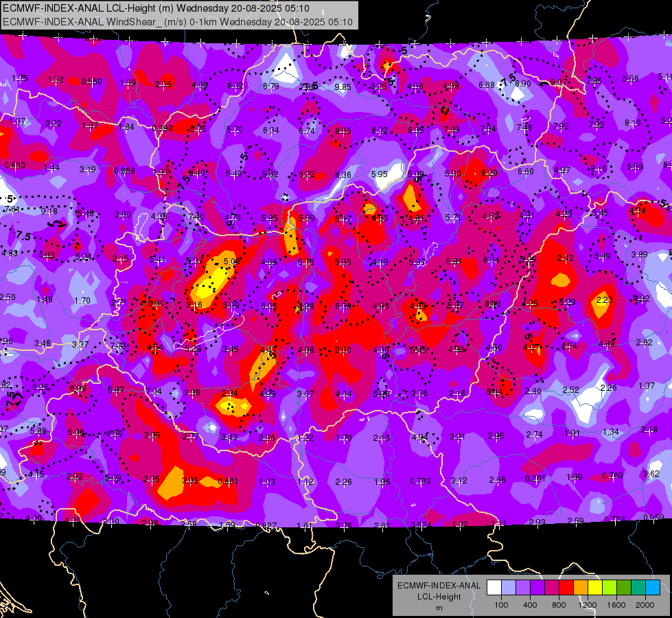
Task: Click the 1200 label under the legend
Action: pos(588,605)
